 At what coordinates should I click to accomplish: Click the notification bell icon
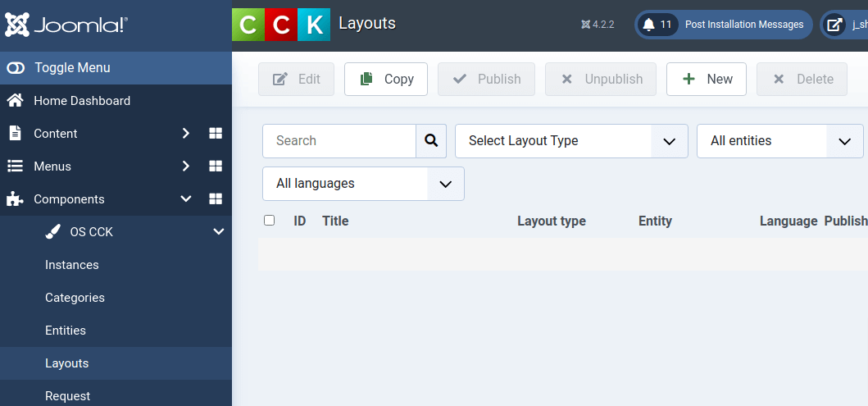(649, 25)
